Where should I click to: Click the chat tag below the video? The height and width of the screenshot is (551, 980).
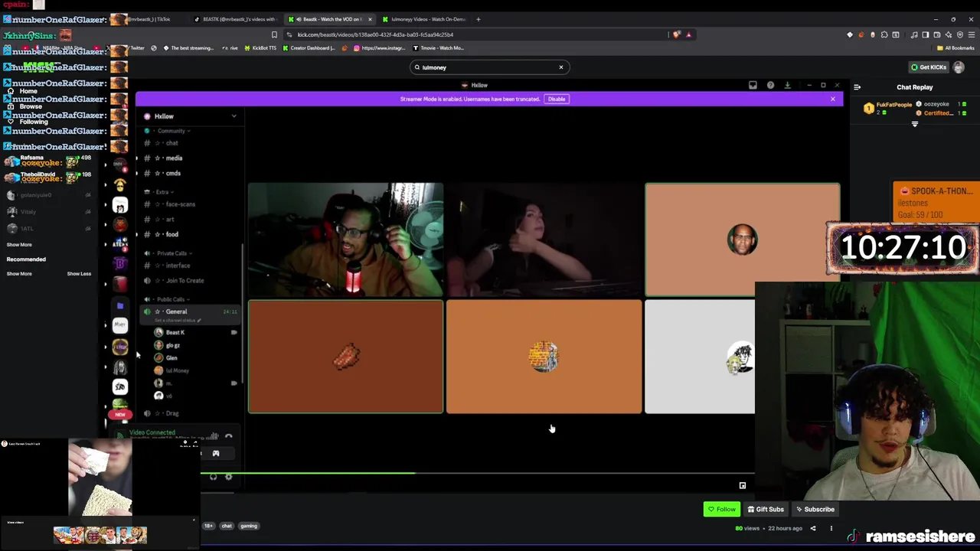click(x=227, y=526)
